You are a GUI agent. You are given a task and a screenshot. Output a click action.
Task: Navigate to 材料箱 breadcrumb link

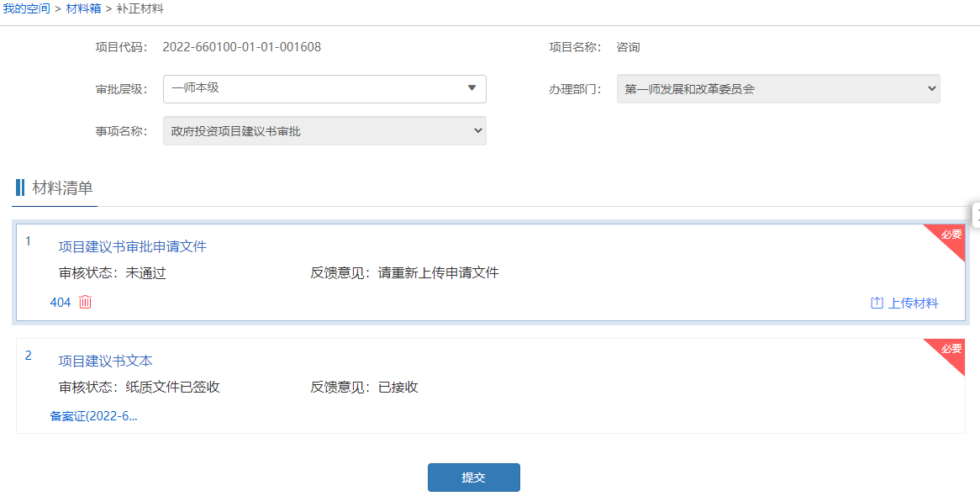click(x=83, y=8)
